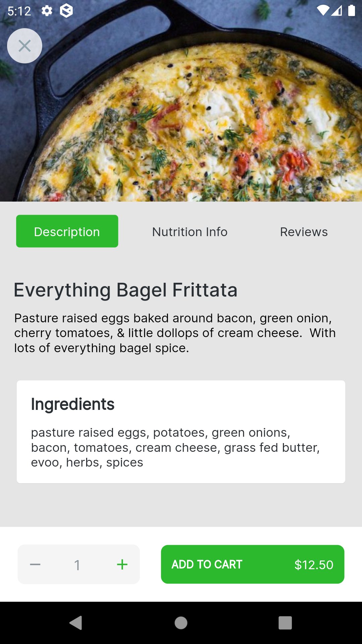The height and width of the screenshot is (644, 362).
Task: Tap the plus icon to increase quantity
Action: pos(122,565)
